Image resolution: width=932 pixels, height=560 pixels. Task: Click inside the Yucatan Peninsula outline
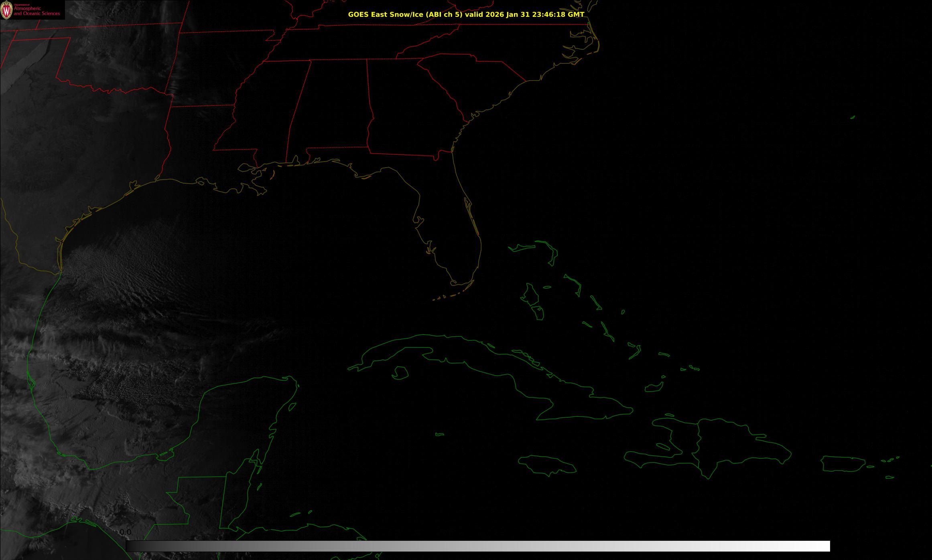[241, 417]
